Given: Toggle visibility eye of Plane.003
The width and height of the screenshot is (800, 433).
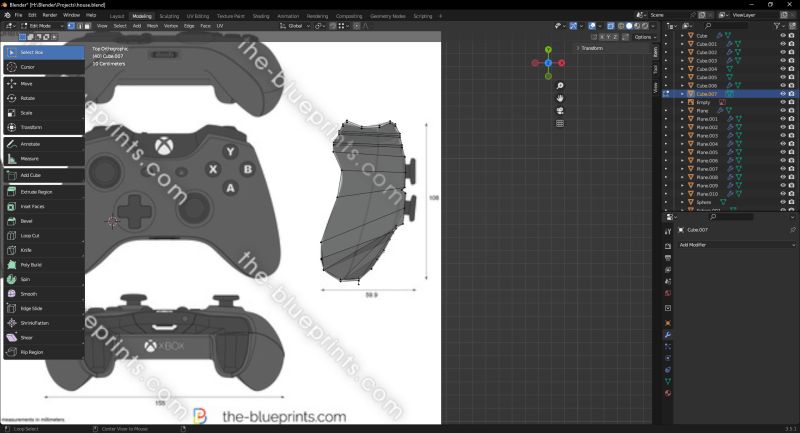Looking at the screenshot, I should click(x=783, y=136).
